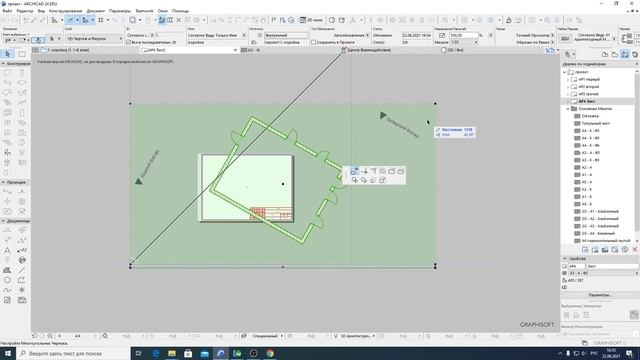Image resolution: width=640 pixels, height=360 pixels.
Task: Choose the Circle tool in the toolbox
Action: (7, 280)
